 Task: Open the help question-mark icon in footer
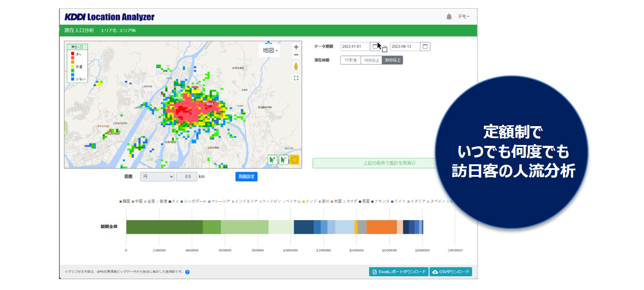point(187,272)
